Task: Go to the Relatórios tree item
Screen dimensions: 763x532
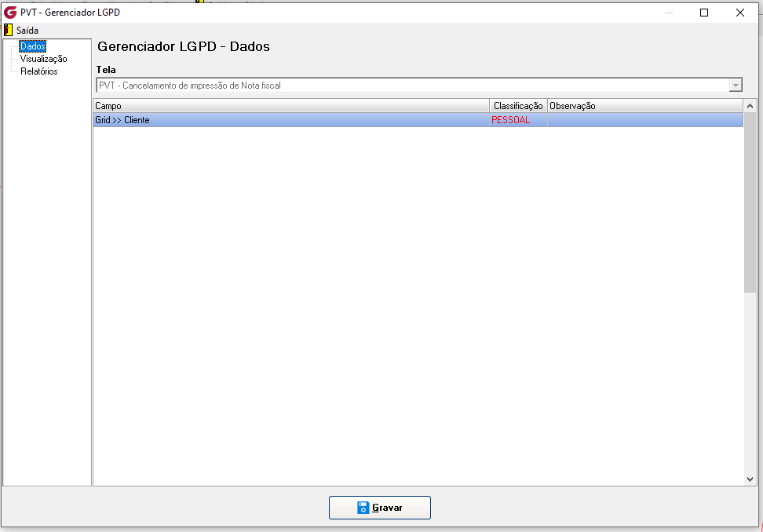Action: tap(39, 71)
